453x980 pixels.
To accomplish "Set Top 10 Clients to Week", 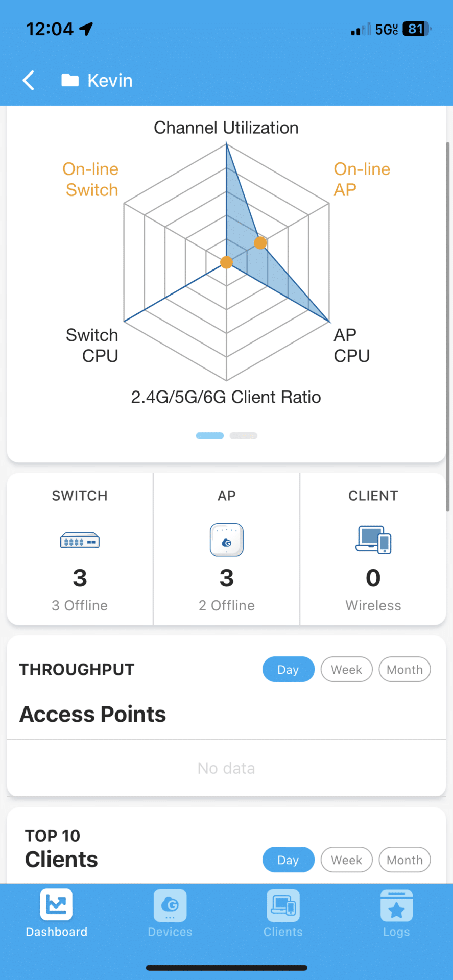I will coord(347,860).
